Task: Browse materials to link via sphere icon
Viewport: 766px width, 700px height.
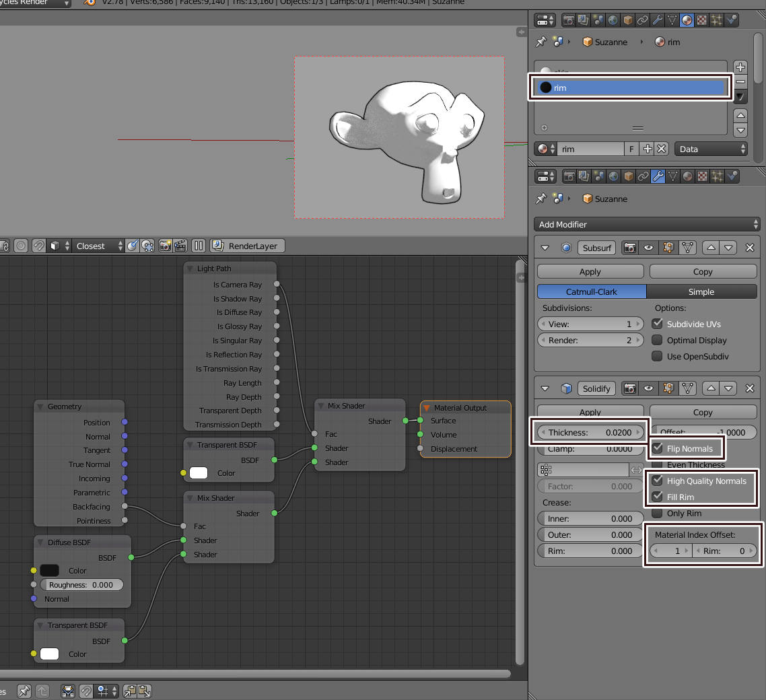Action: 546,149
